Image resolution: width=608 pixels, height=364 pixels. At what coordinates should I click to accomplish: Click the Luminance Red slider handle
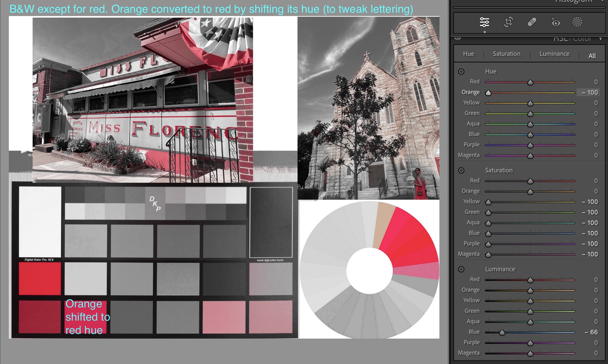[x=530, y=280]
